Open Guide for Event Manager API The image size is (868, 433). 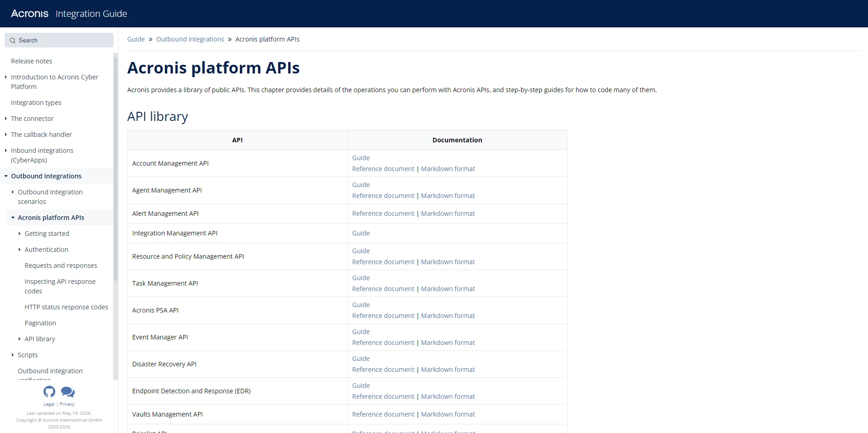(361, 332)
